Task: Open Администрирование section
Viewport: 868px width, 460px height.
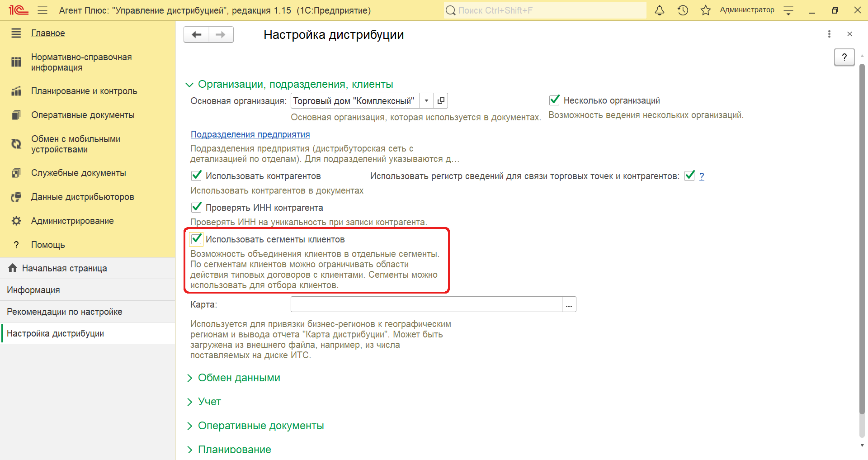Action: 72,221
